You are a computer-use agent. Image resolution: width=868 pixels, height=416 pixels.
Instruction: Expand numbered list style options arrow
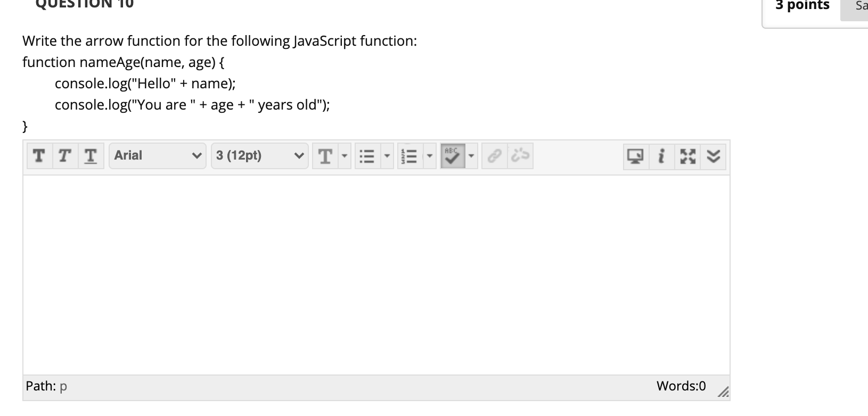coord(429,156)
